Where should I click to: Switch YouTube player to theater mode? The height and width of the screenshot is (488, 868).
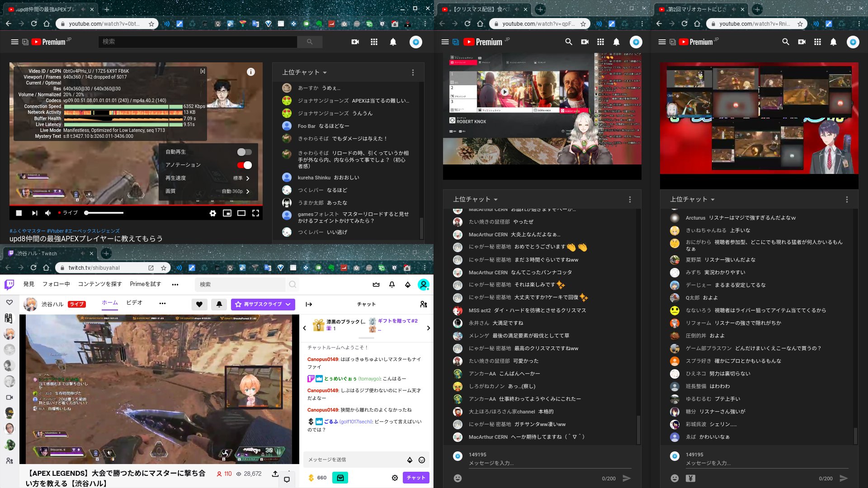(x=241, y=213)
